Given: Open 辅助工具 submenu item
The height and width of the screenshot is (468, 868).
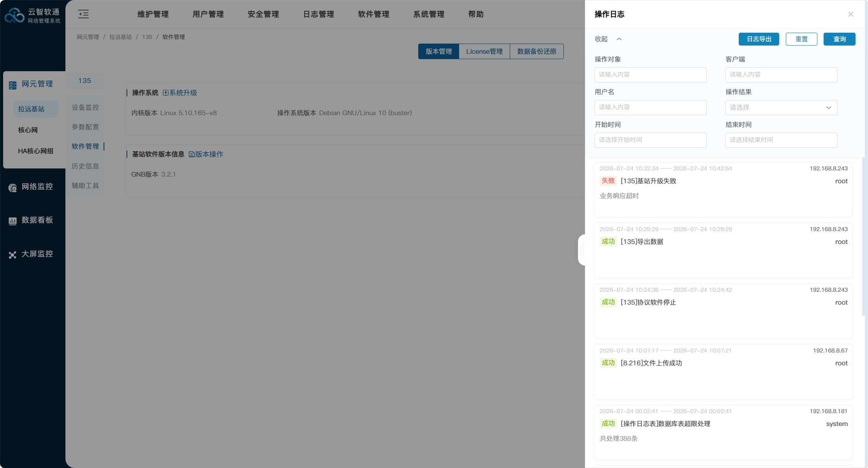Looking at the screenshot, I should (85, 186).
